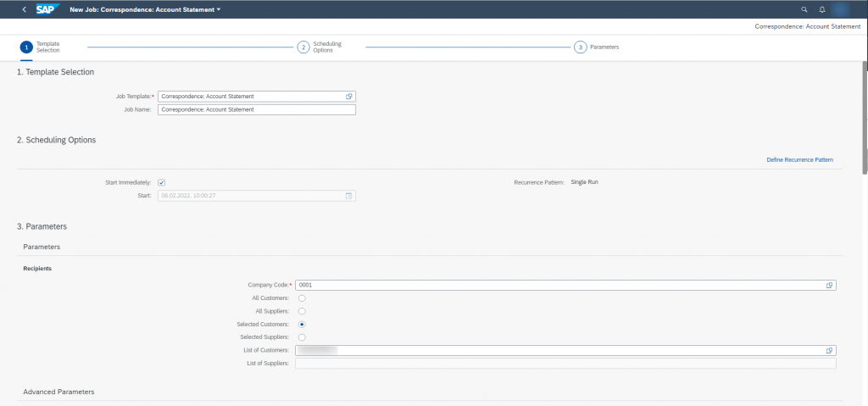Viewport: 868px width, 406px height.
Task: Open the user profile avatar
Action: 840,9
